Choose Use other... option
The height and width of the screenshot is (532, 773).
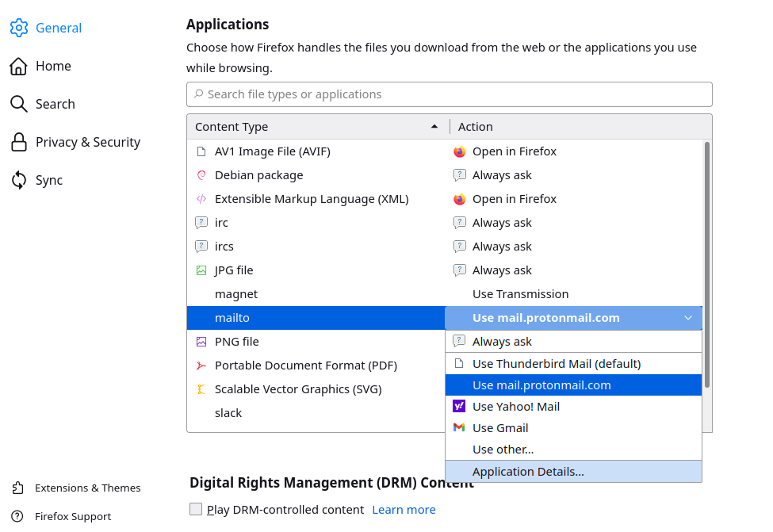click(573, 450)
